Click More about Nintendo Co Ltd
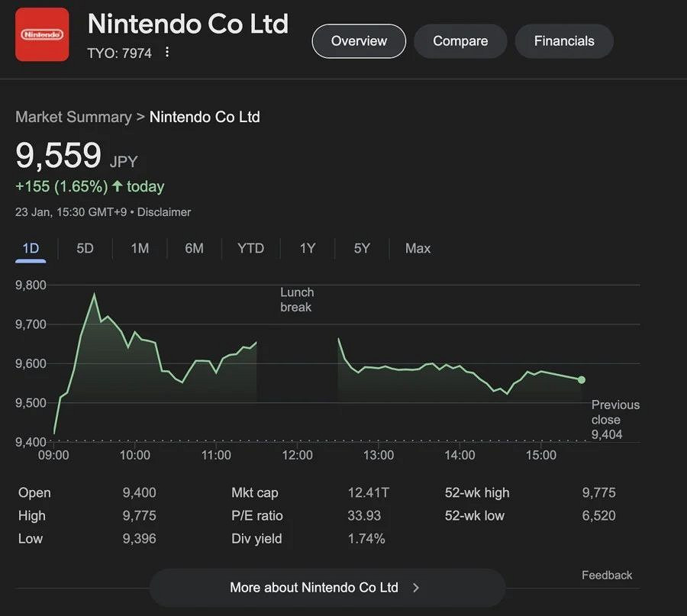The width and height of the screenshot is (687, 616). (314, 588)
